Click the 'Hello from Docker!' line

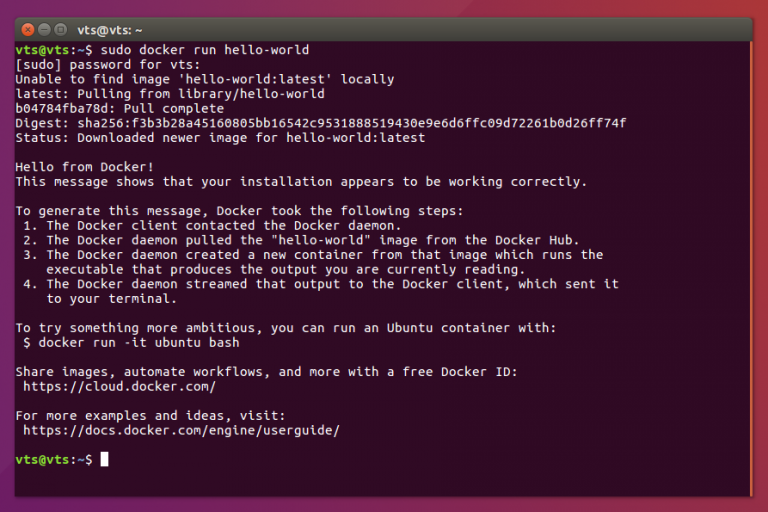click(x=85, y=167)
